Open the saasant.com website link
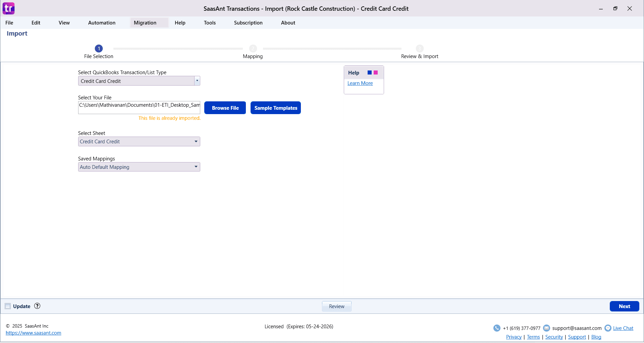 click(x=33, y=333)
